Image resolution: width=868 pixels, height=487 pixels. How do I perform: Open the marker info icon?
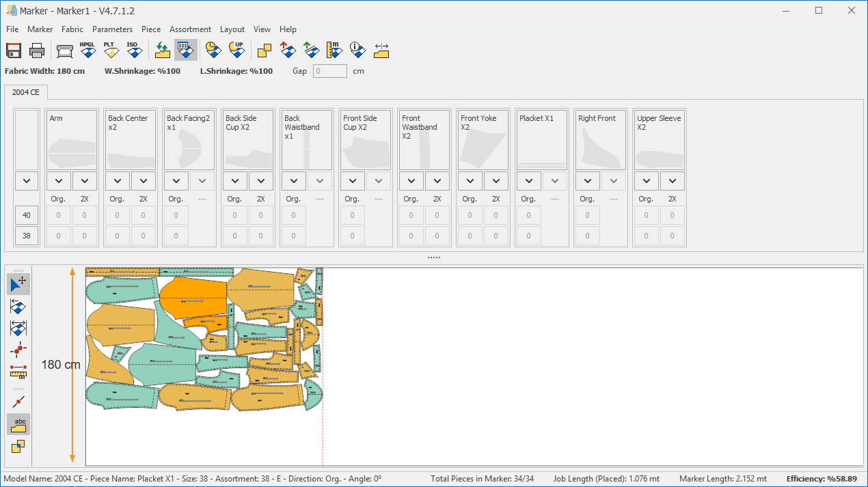coord(357,50)
